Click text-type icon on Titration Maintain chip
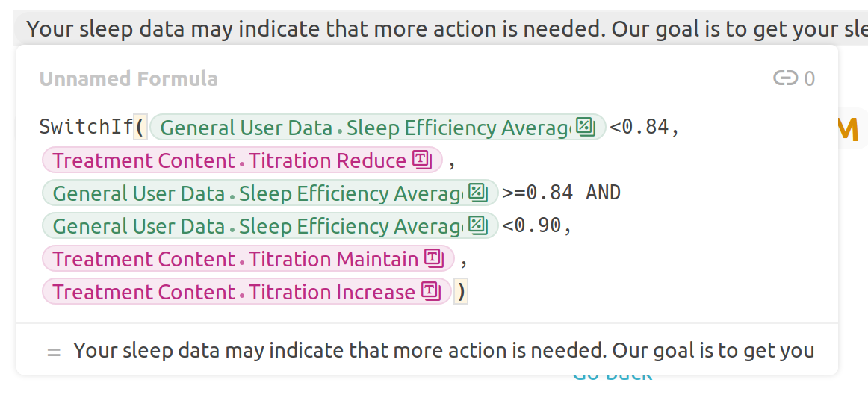 [x=434, y=258]
